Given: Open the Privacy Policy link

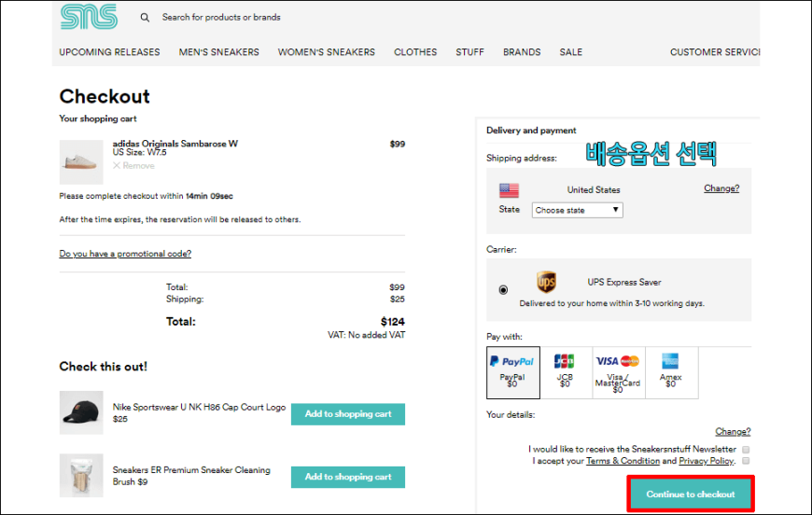Looking at the screenshot, I should 707,461.
